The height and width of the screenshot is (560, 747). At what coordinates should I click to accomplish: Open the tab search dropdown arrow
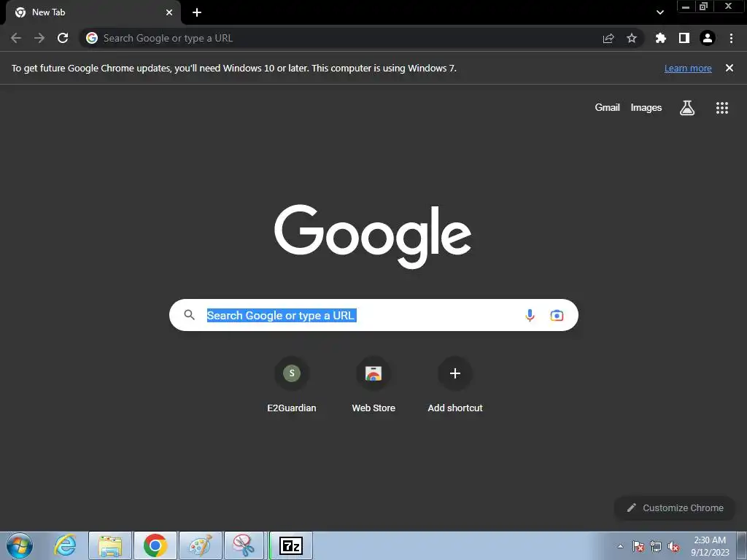pyautogui.click(x=659, y=12)
